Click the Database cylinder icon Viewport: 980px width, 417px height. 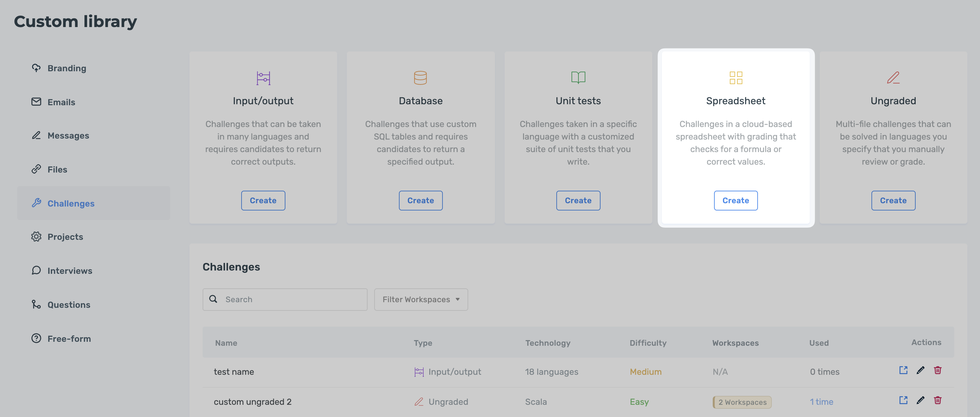point(421,78)
